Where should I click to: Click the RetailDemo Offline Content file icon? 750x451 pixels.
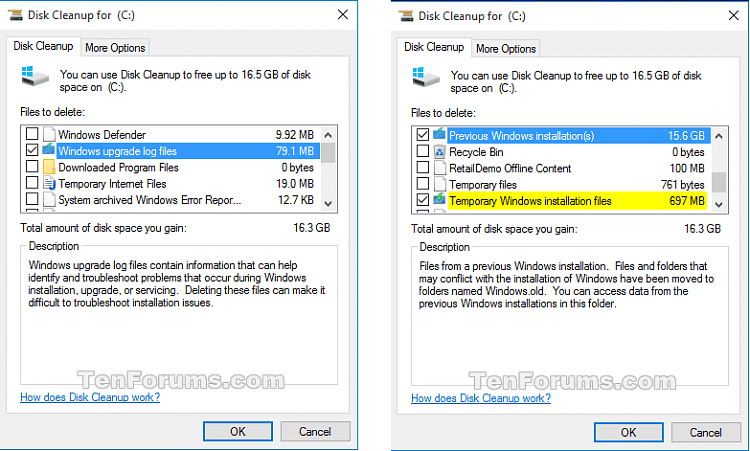coord(440,168)
